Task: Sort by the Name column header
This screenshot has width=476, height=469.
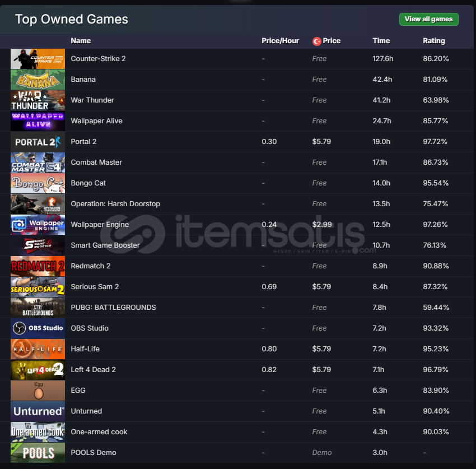Action: pyautogui.click(x=81, y=41)
